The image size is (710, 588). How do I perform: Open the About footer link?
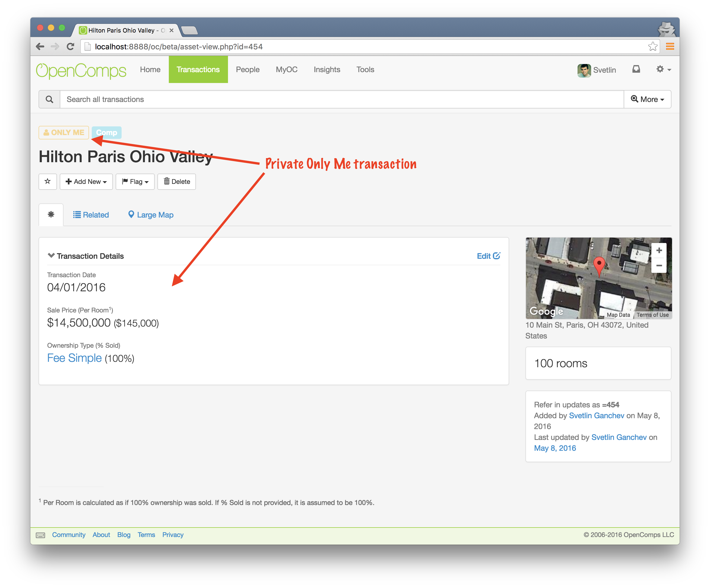[102, 535]
